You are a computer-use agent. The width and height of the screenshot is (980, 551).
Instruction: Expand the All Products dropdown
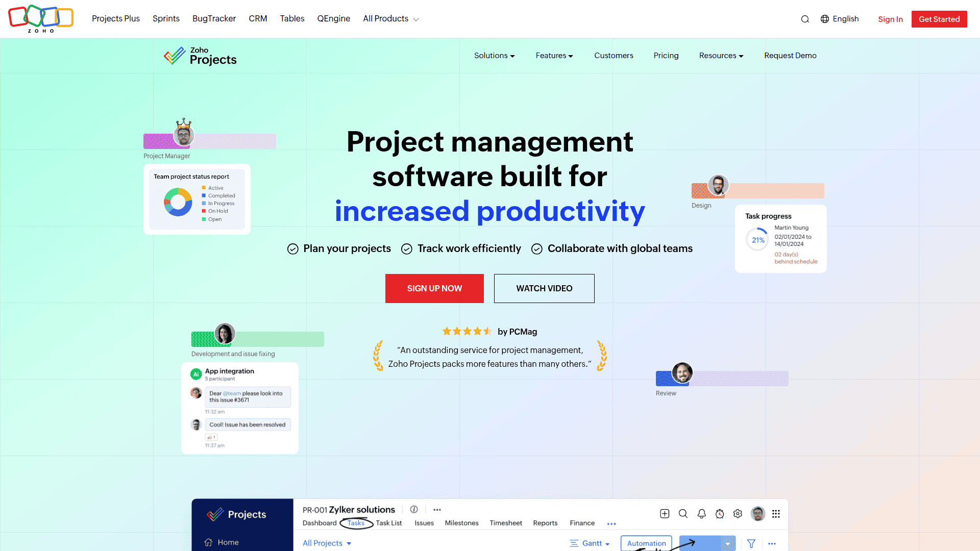click(391, 19)
